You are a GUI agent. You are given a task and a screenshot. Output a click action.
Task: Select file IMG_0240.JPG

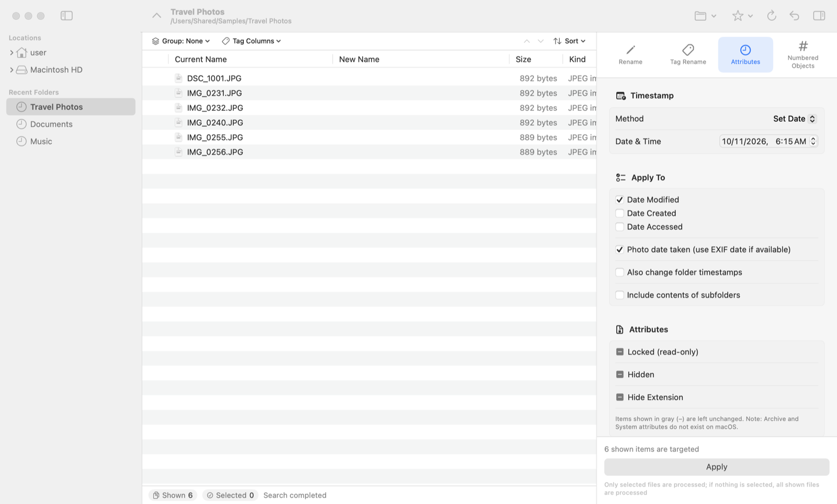tap(369, 122)
